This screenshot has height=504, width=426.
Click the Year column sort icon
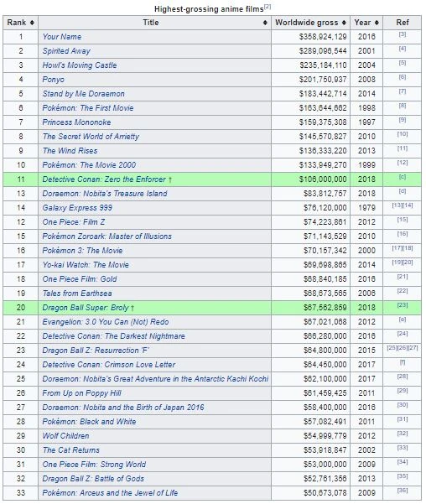click(x=377, y=23)
